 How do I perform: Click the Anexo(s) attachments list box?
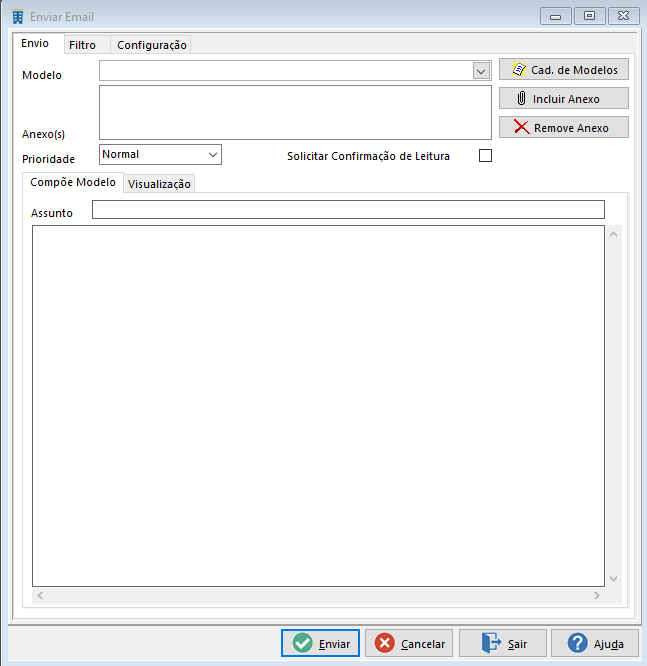(295, 113)
